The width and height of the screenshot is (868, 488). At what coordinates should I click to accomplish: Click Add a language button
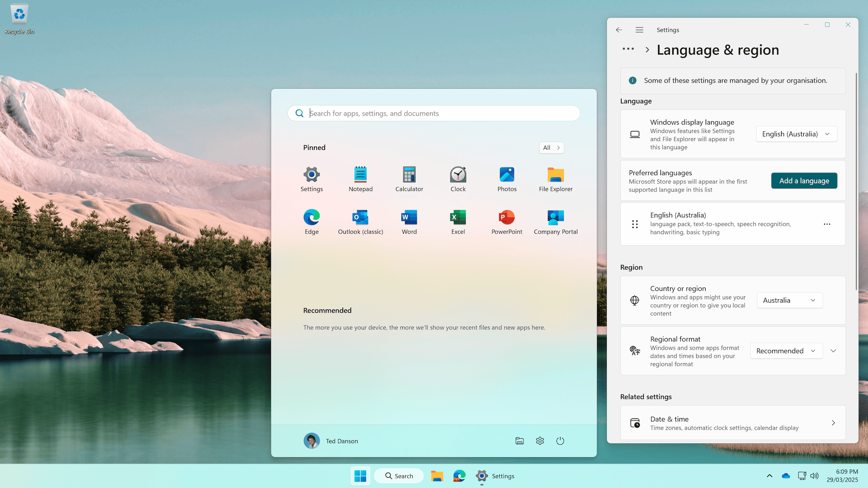tap(804, 181)
